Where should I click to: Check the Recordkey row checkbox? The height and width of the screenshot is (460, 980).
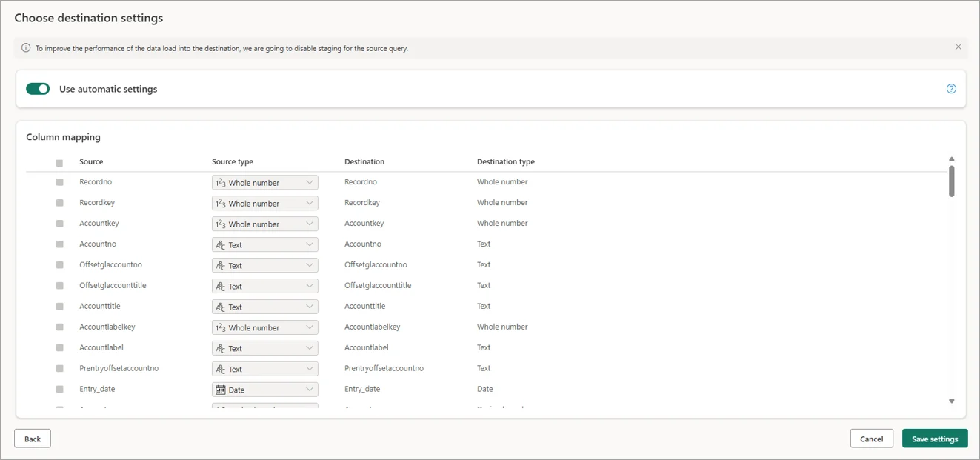point(59,203)
